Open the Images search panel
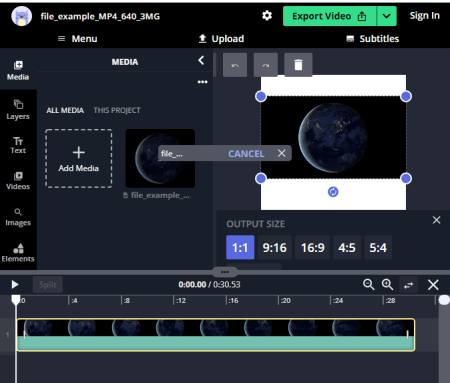Image resolution: width=450 pixels, height=383 pixels. pos(18,217)
